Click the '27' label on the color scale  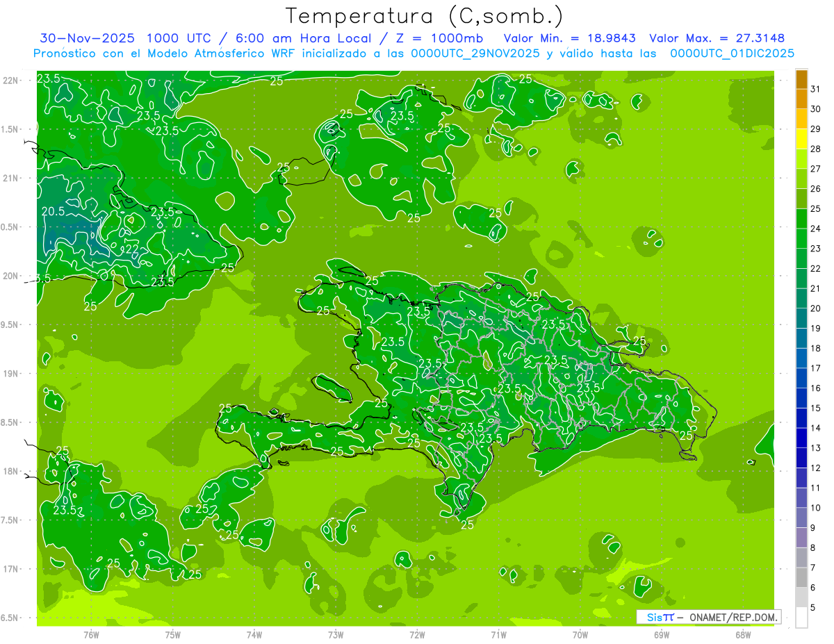pyautogui.click(x=815, y=169)
